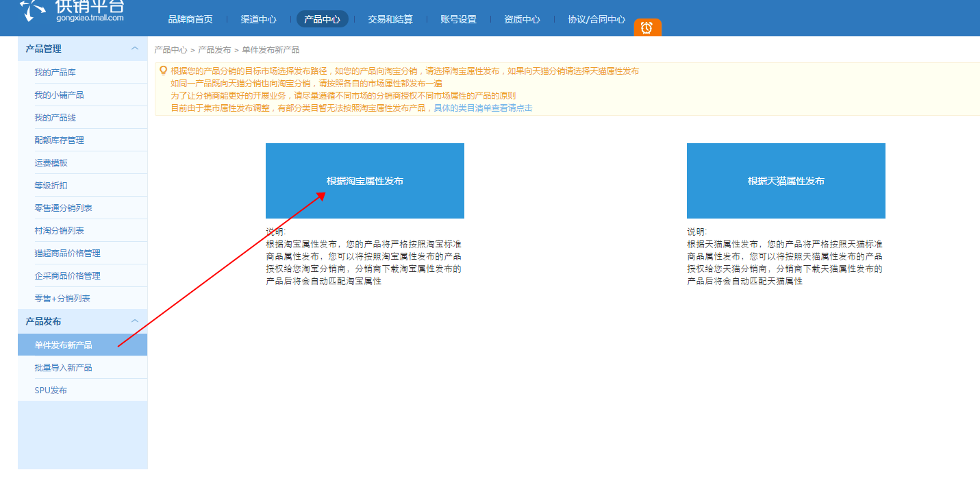Screen dimensions: 980x483
Task: Open 我的产品库 in the sidebar
Action: pos(55,73)
